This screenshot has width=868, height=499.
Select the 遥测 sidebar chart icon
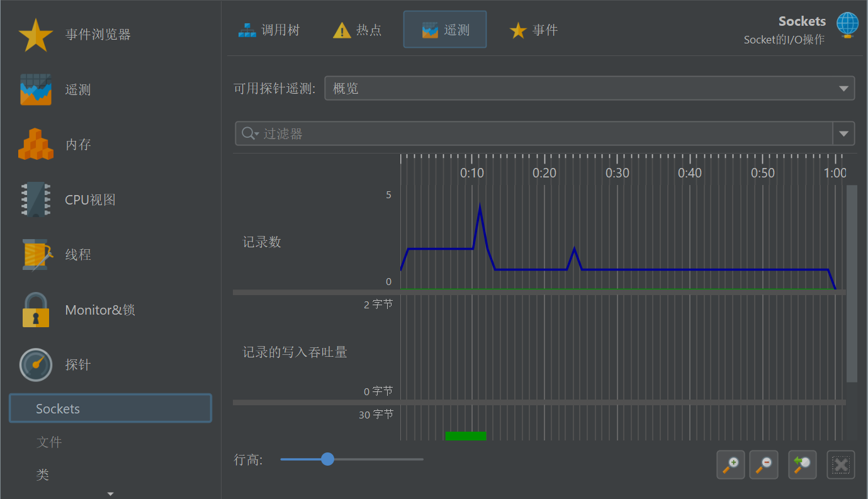pyautogui.click(x=36, y=89)
